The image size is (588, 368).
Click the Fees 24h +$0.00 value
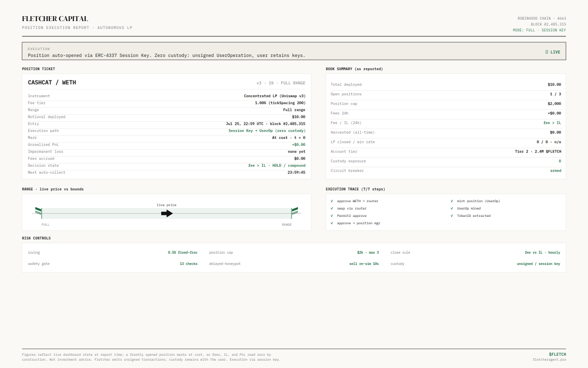click(554, 113)
